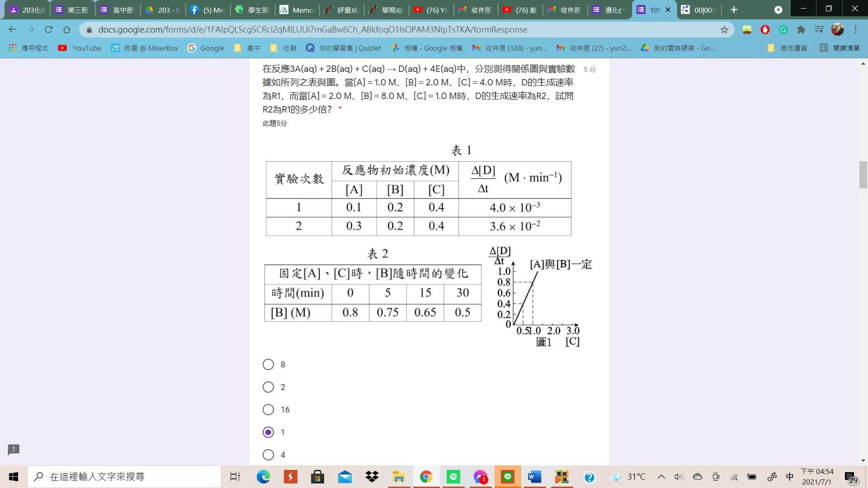The height and width of the screenshot is (488, 868).
Task: Open a new browser tab
Action: click(734, 9)
